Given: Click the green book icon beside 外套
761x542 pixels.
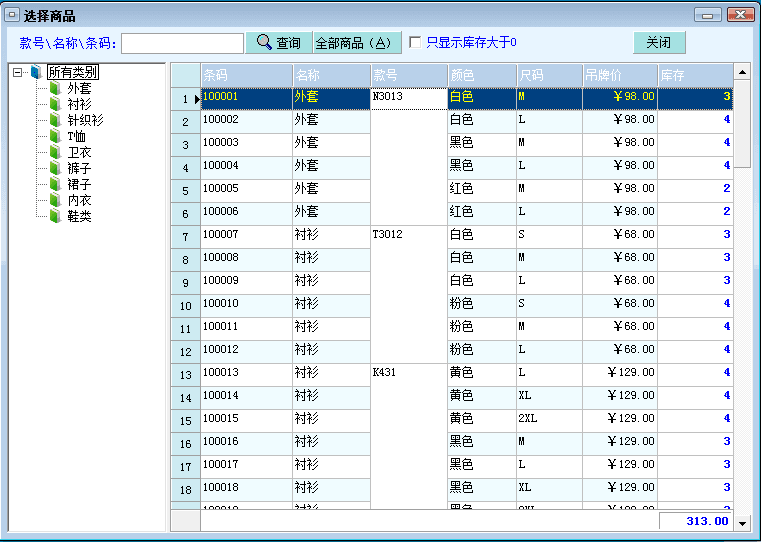Looking at the screenshot, I should coord(55,89).
